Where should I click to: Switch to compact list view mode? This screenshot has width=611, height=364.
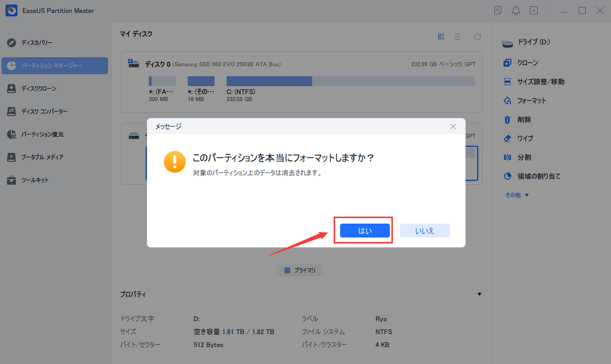click(x=457, y=36)
